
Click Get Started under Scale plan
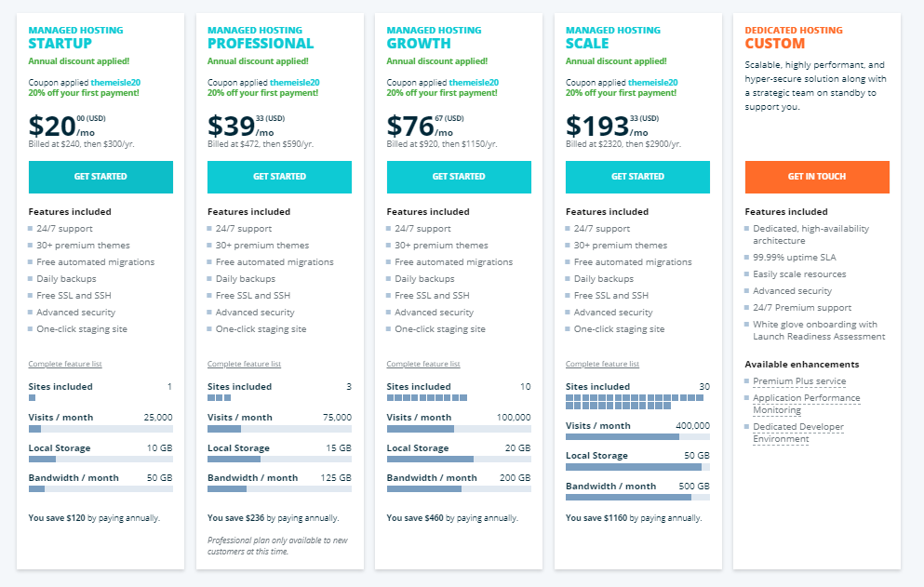[637, 177]
